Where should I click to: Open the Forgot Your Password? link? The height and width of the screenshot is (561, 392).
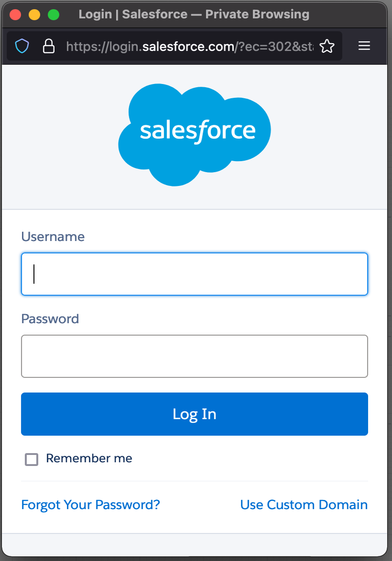pos(90,505)
